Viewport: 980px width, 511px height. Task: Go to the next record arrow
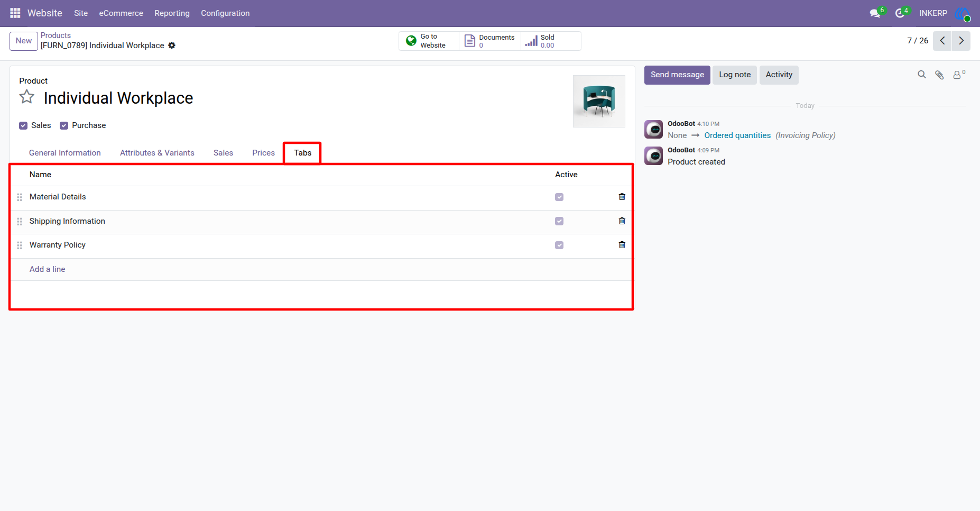961,41
